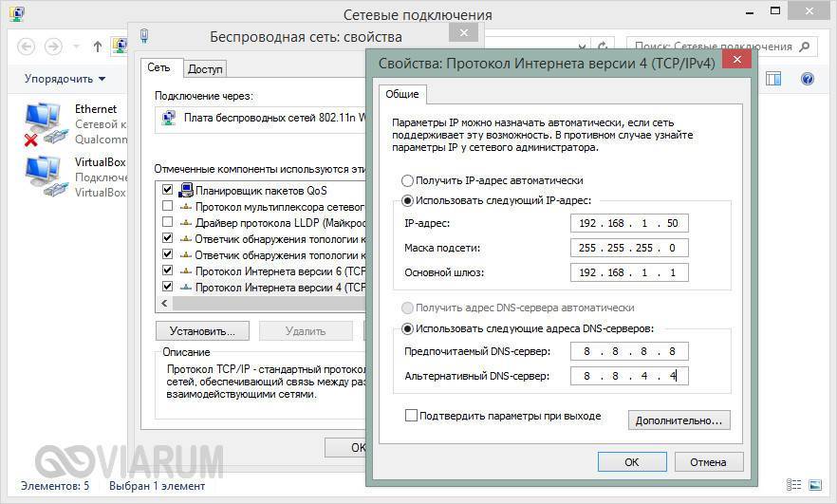
Task: Click the Основной шлюз input field
Action: [629, 272]
